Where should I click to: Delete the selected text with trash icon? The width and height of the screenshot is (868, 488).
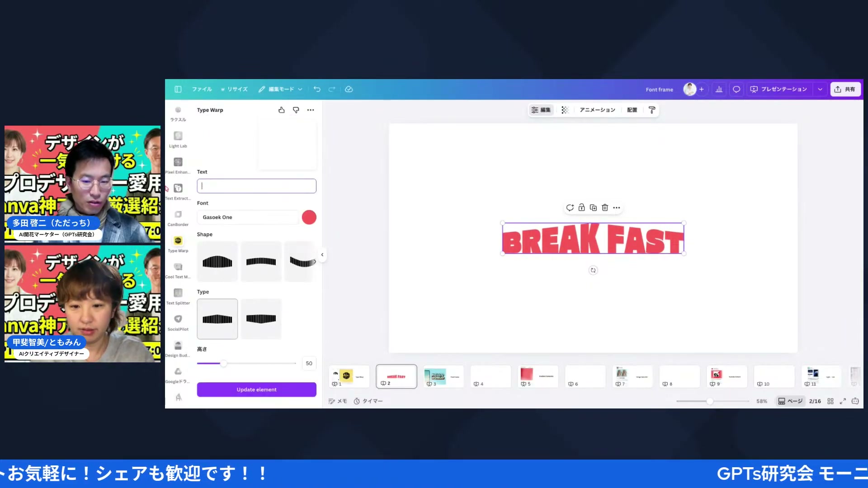click(605, 207)
